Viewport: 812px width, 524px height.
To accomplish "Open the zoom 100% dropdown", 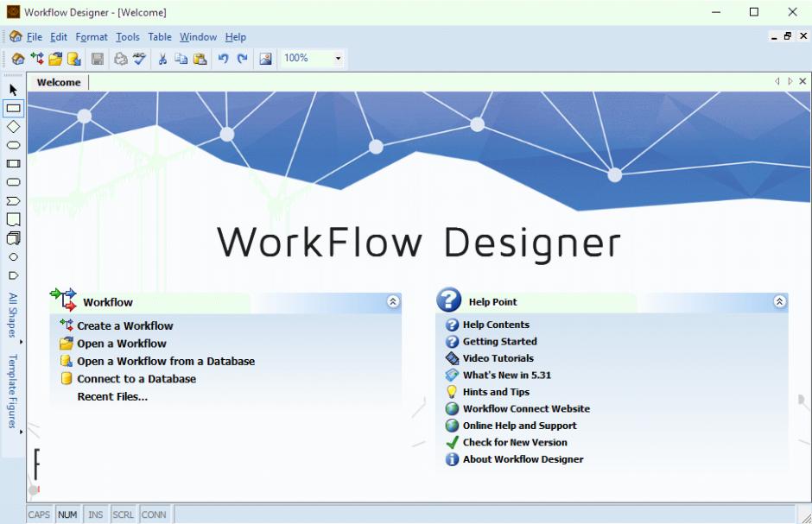I will click(338, 59).
